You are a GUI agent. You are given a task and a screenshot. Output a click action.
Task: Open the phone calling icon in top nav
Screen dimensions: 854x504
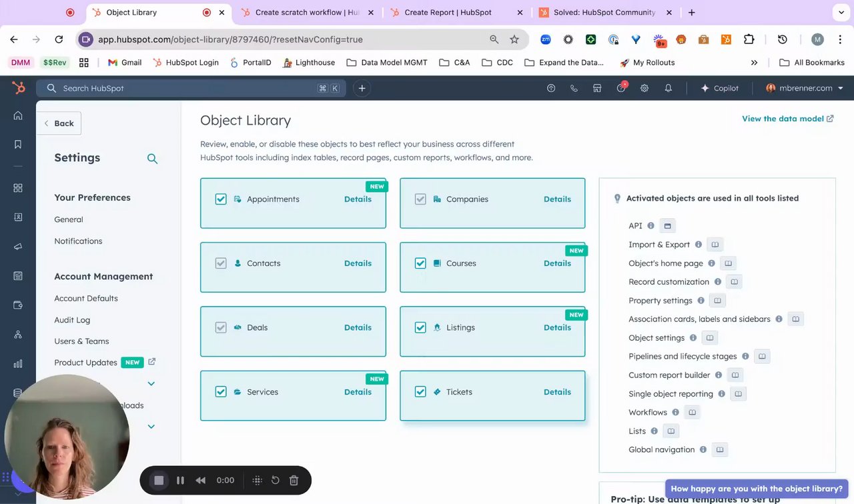[574, 88]
